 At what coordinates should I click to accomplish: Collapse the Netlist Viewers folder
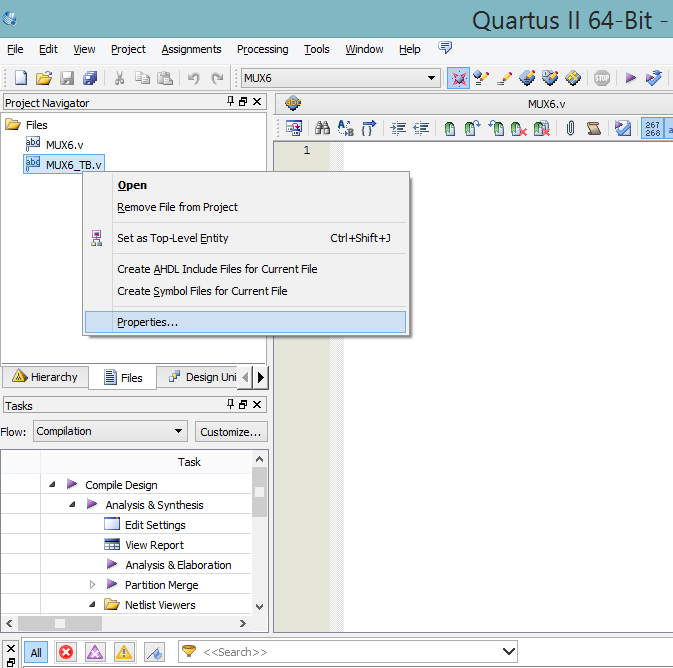tap(92, 604)
